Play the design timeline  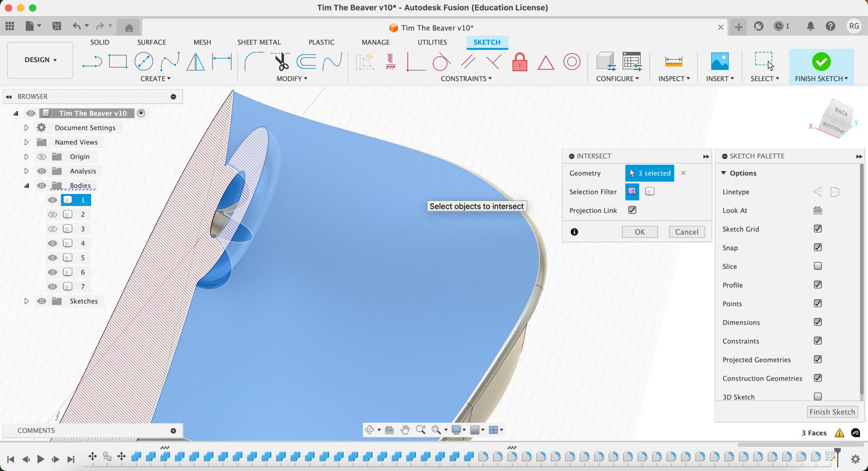coord(41,459)
